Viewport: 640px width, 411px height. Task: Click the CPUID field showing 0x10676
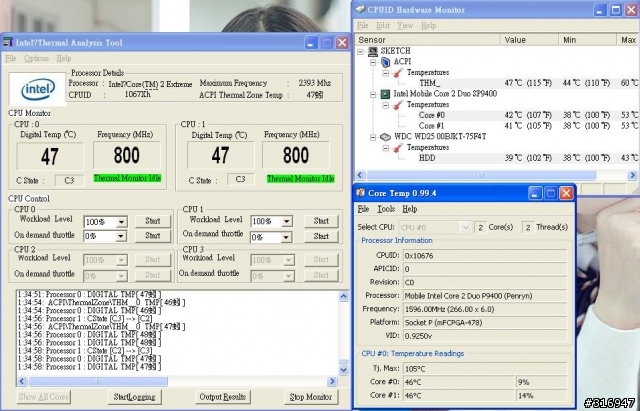[485, 256]
